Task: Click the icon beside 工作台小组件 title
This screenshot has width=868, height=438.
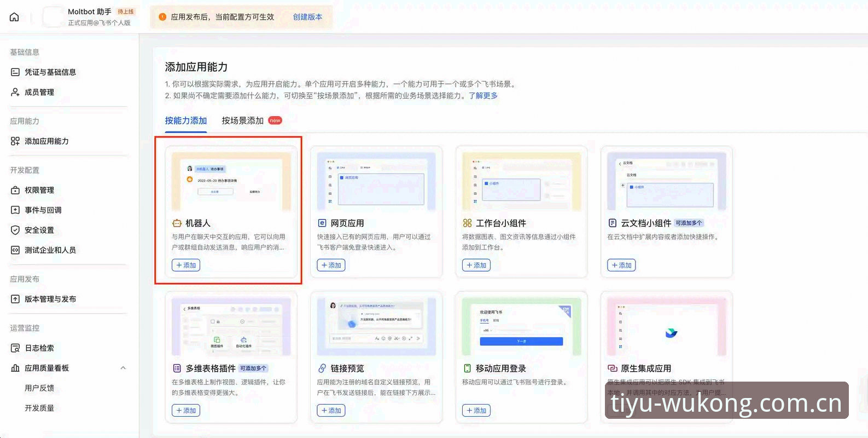Action: pos(467,223)
